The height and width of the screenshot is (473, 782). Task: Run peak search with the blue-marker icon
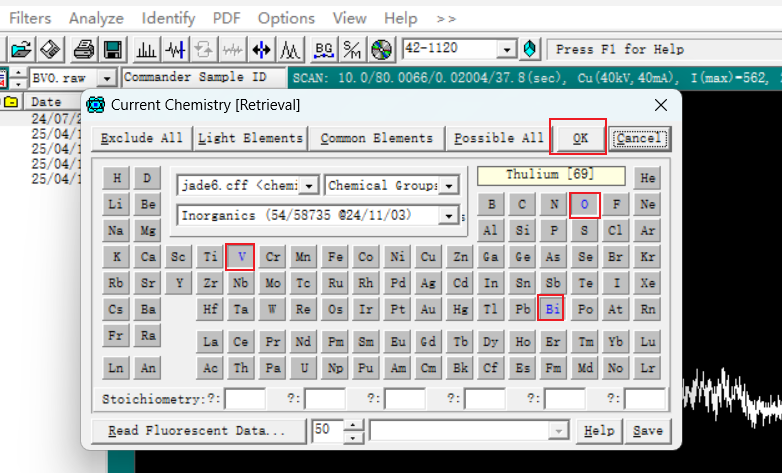pyautogui.click(x=176, y=50)
